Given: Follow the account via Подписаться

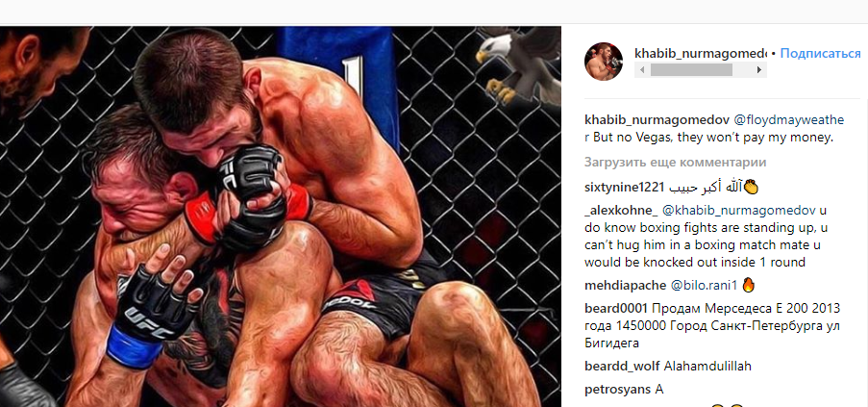Looking at the screenshot, I should coord(820,54).
